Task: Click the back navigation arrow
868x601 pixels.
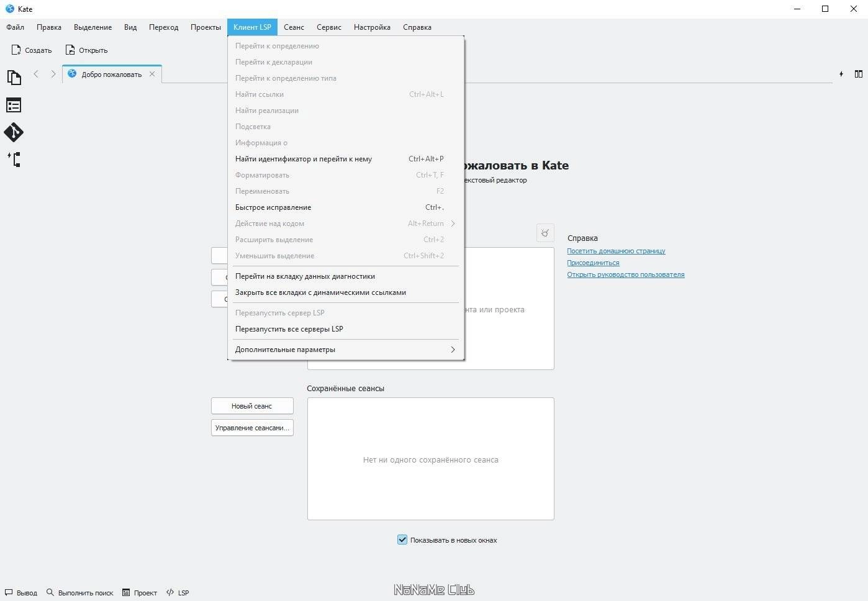Action: pyautogui.click(x=36, y=74)
